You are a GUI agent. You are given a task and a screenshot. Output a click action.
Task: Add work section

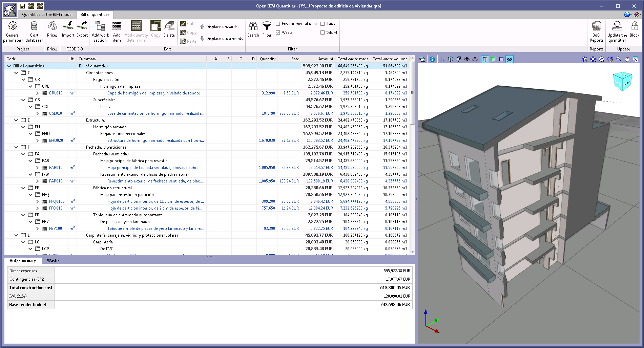click(100, 32)
